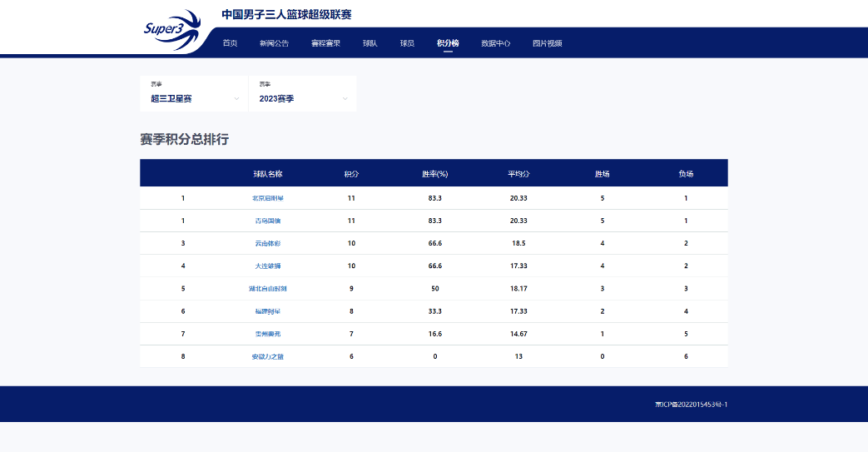Viewport: 868px width, 452px height.
Task: Select the active 积分榜 standings tab
Action: [x=447, y=43]
